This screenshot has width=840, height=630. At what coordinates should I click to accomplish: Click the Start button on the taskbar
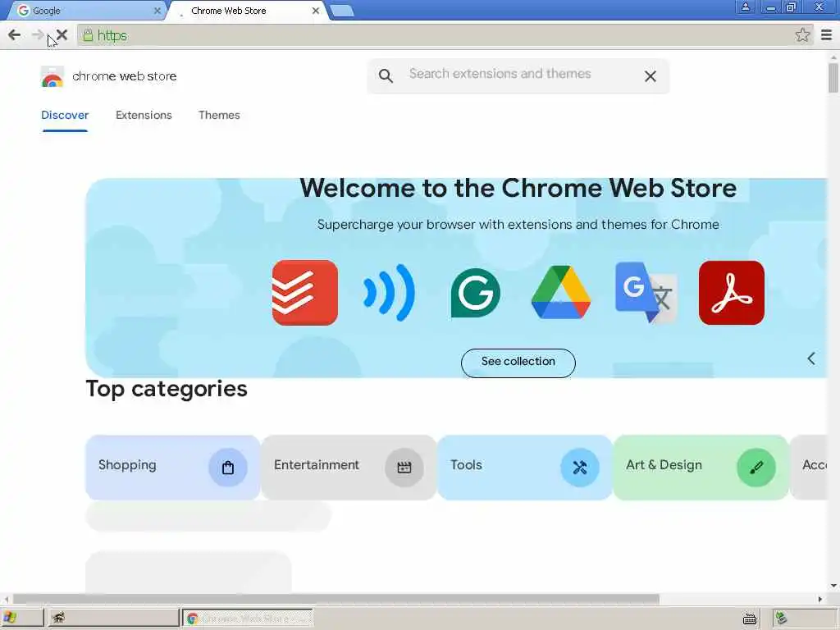click(x=21, y=618)
